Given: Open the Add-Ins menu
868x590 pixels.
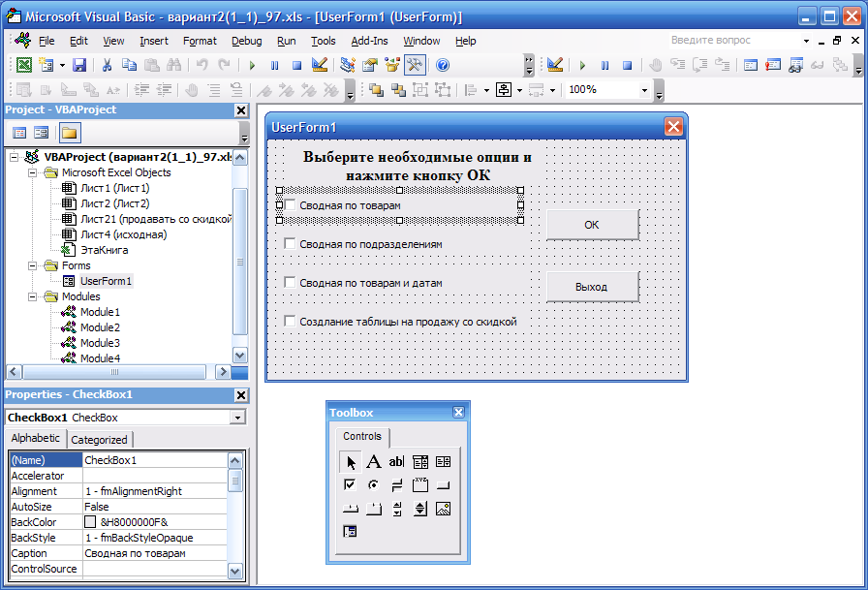Looking at the screenshot, I should (369, 41).
